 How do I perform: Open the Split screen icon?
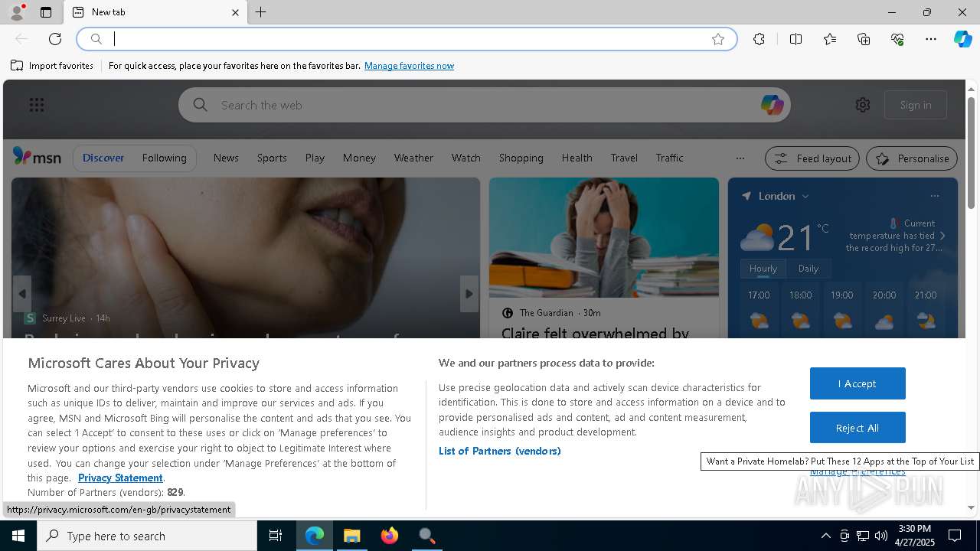tap(795, 39)
